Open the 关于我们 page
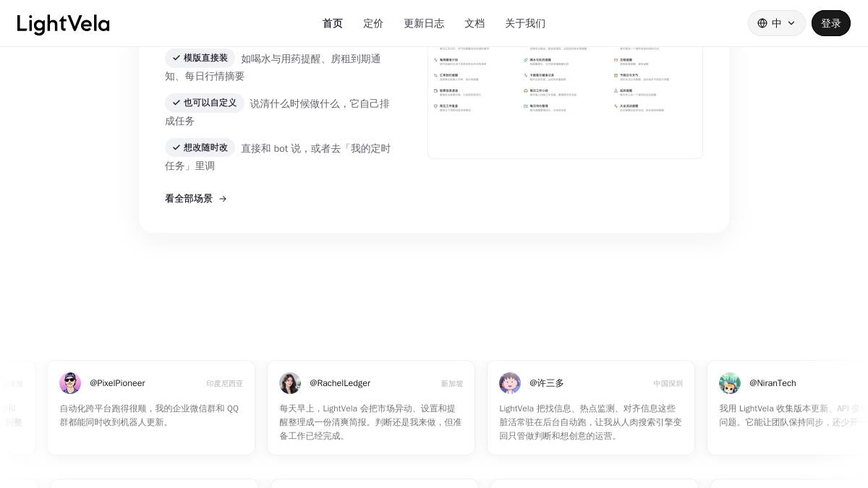 [525, 23]
